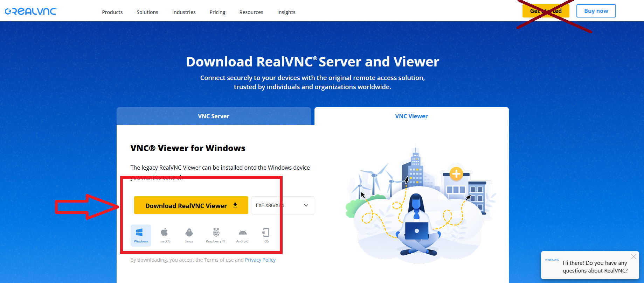Image resolution: width=644 pixels, height=283 pixels.
Task: Pick the Linux platform icon
Action: (189, 235)
